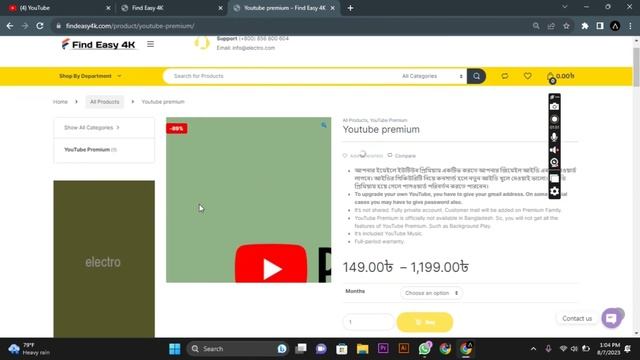Viewport: 640px width, 360px height.
Task: Click the Youtube premium product title
Action: tap(381, 129)
